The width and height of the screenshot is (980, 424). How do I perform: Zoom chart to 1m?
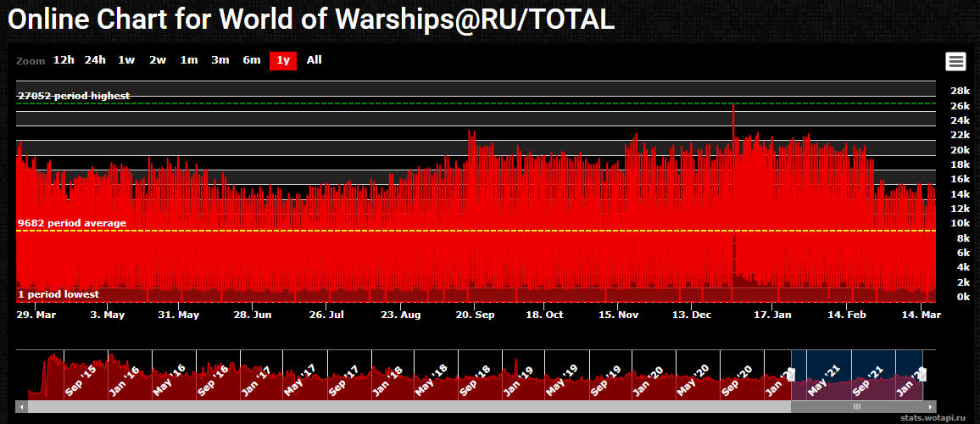click(x=189, y=60)
